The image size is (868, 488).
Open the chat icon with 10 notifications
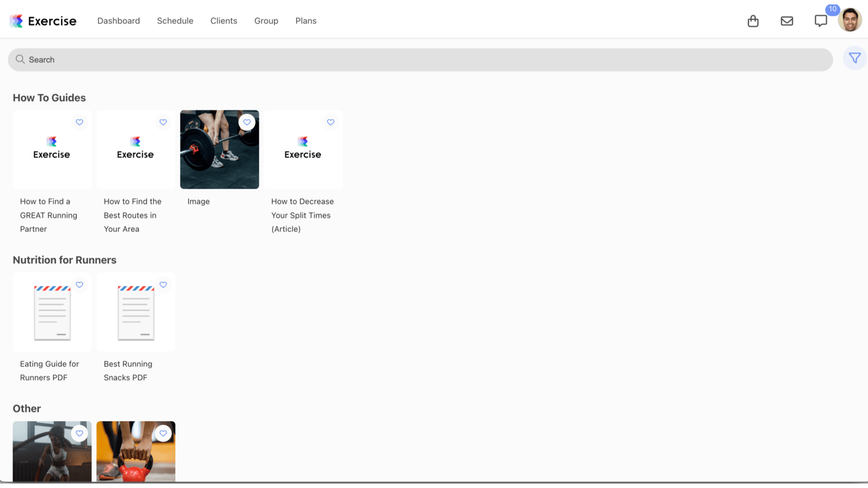(820, 21)
